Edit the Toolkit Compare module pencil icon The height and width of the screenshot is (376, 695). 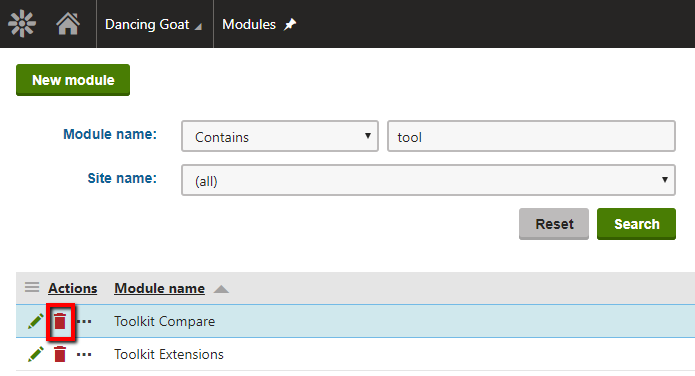[x=35, y=321]
